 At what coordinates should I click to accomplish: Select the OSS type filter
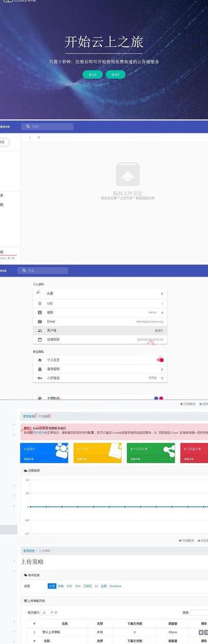click(x=77, y=586)
